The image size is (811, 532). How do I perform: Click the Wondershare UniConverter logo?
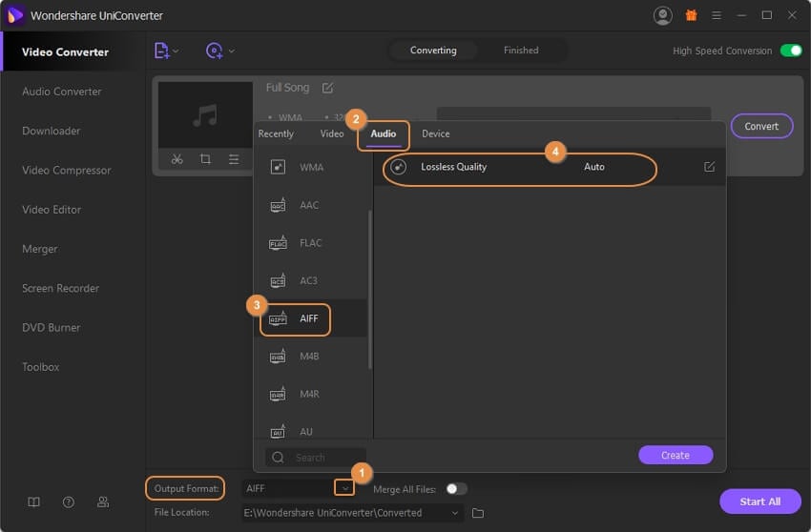[15, 15]
